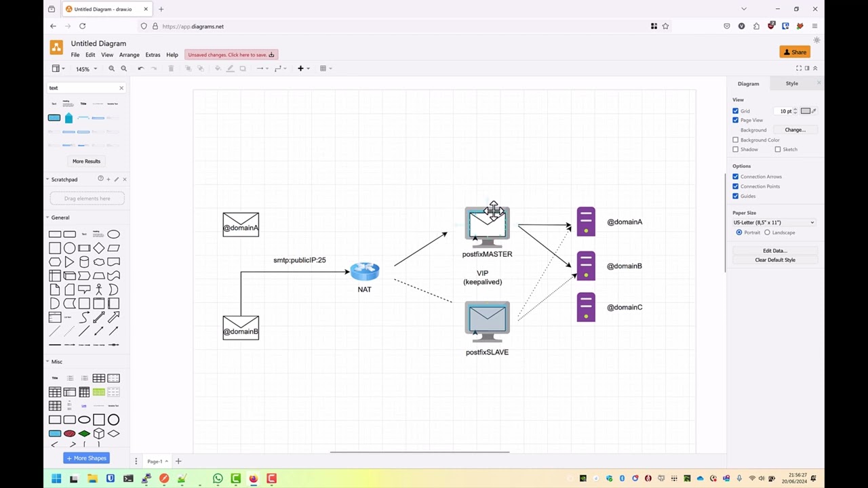Open the Insert plus dropdown
The image size is (868, 488).
click(x=302, y=68)
